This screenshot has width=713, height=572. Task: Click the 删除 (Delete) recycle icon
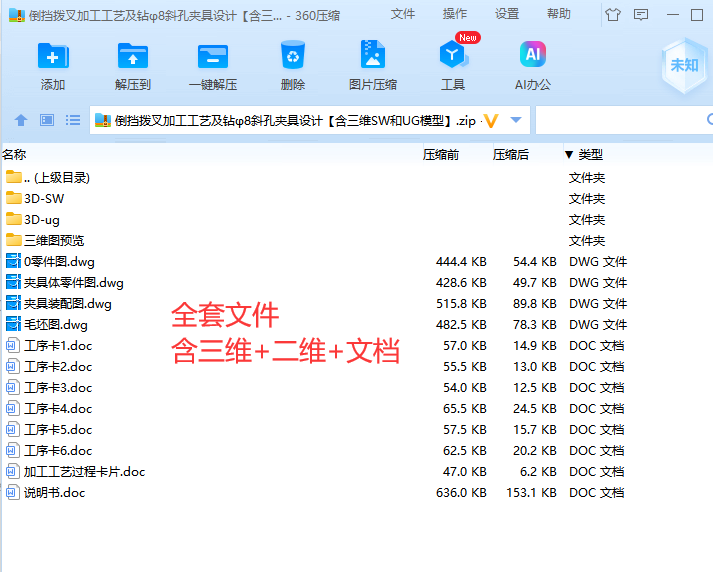(292, 55)
